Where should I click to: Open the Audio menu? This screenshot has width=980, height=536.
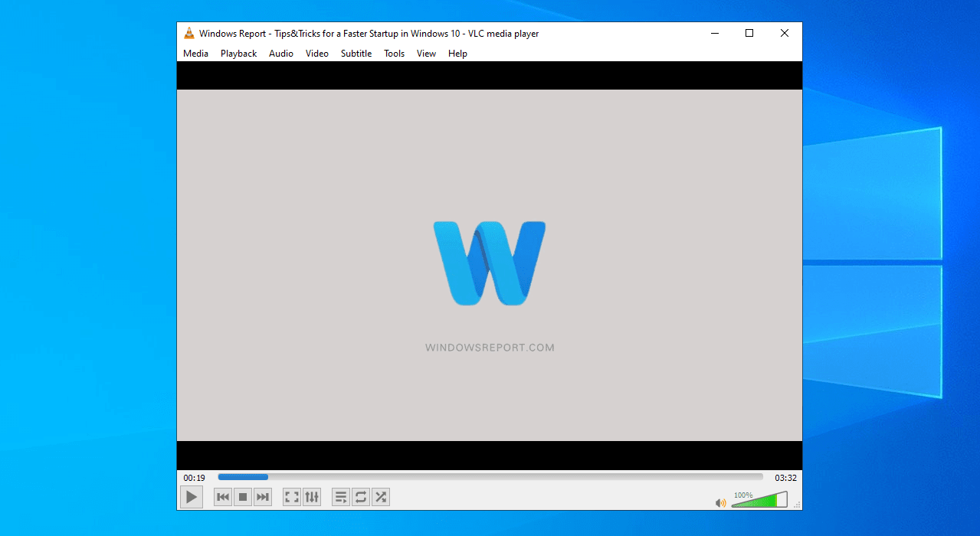pos(281,54)
